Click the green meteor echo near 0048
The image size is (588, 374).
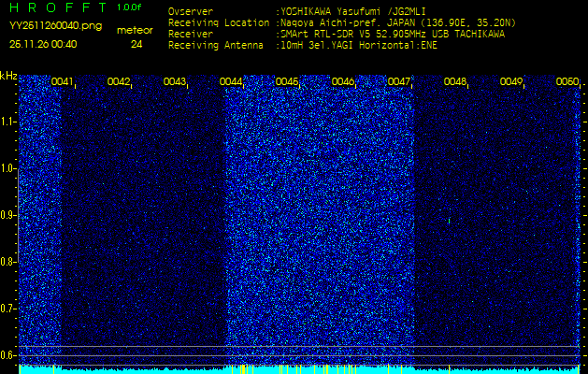click(449, 221)
